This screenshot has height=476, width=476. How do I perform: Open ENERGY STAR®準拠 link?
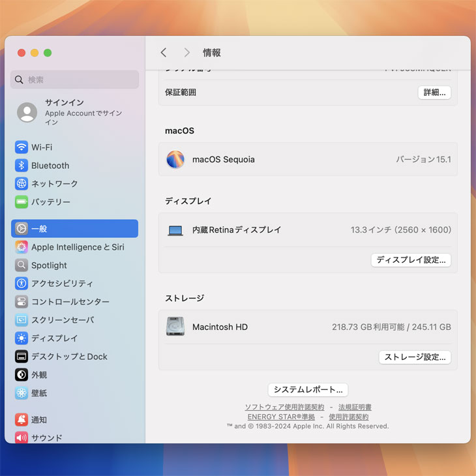281,417
